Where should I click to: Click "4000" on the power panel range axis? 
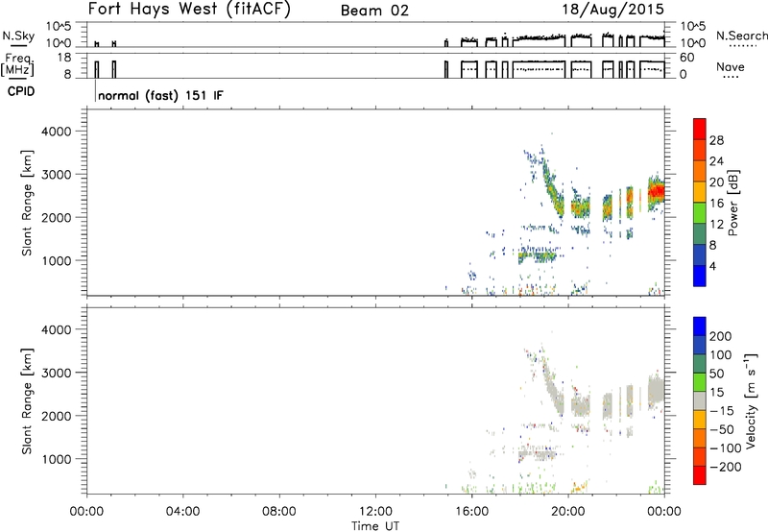(57, 132)
